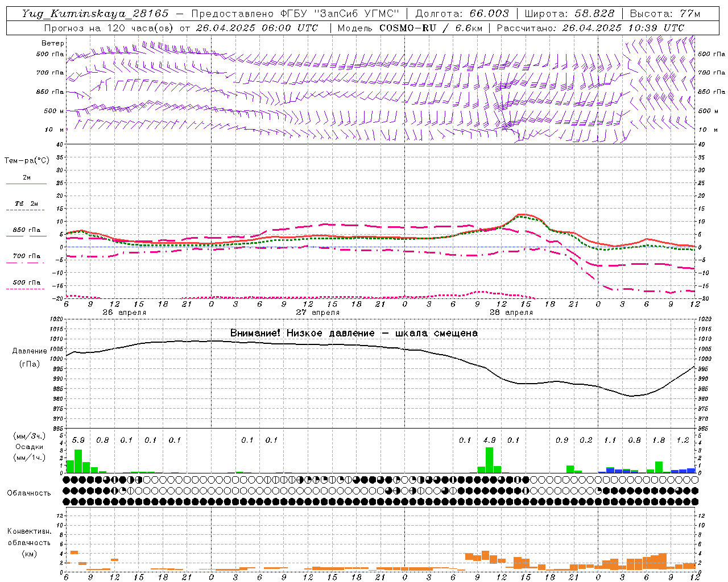Click the Внимание! Низкое давление warning text
The image size is (728, 582).
tap(354, 333)
